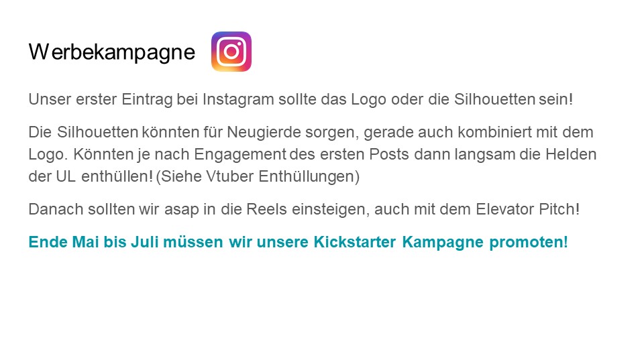This screenshot has width=644, height=362.
Task: Click the word Reels in the Danach line
Action: (x=266, y=209)
